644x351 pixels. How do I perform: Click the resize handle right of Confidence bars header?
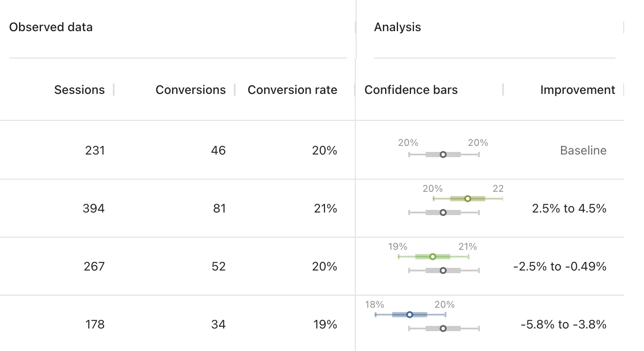(x=503, y=90)
